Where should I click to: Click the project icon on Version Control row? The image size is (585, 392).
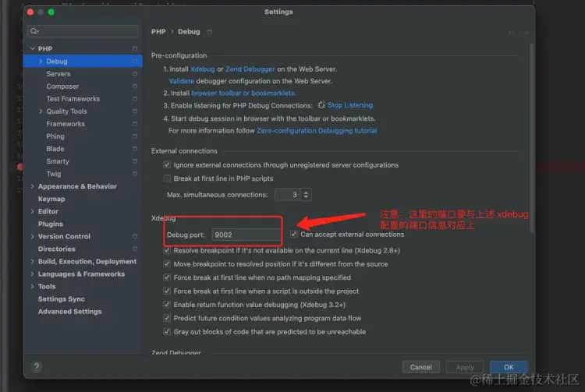coord(135,236)
